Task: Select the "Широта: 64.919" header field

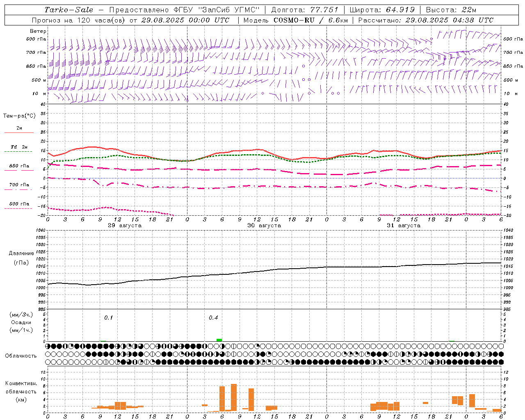Action: [x=382, y=10]
